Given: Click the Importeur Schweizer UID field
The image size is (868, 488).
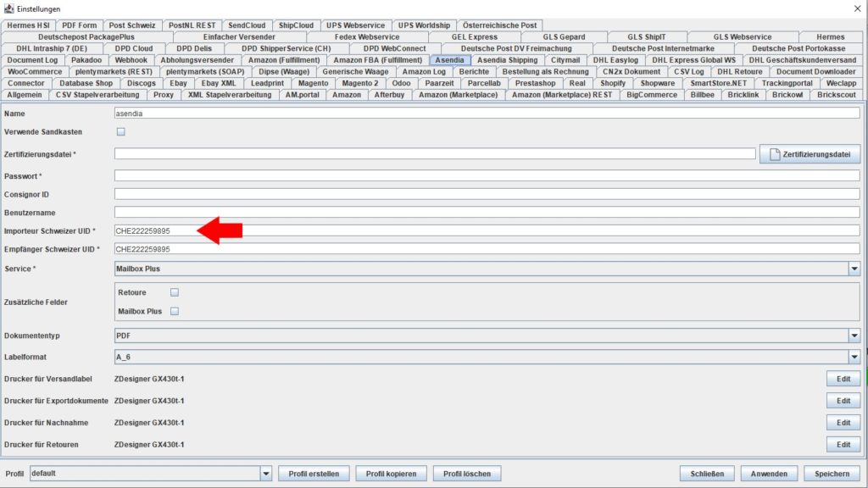Looking at the screenshot, I should (x=487, y=230).
